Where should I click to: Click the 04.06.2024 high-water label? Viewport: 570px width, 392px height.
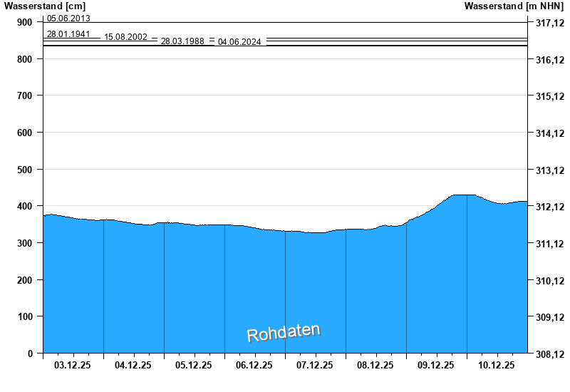[x=239, y=42]
